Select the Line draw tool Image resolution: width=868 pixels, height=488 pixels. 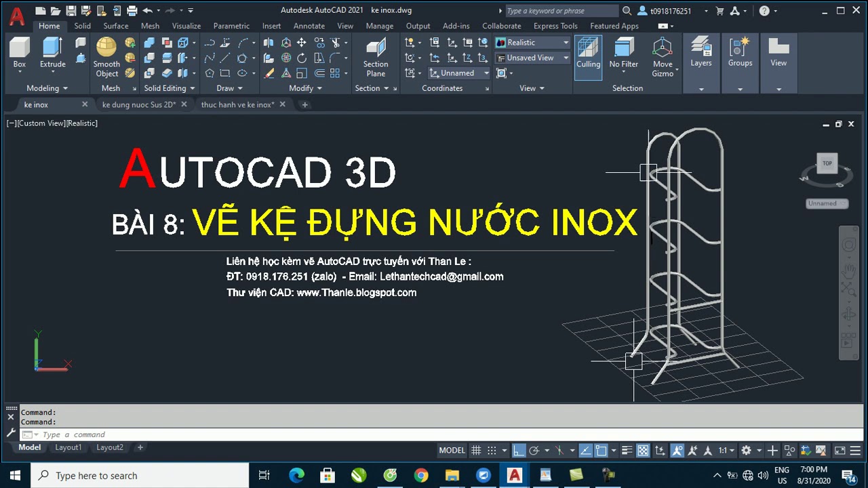click(x=225, y=58)
